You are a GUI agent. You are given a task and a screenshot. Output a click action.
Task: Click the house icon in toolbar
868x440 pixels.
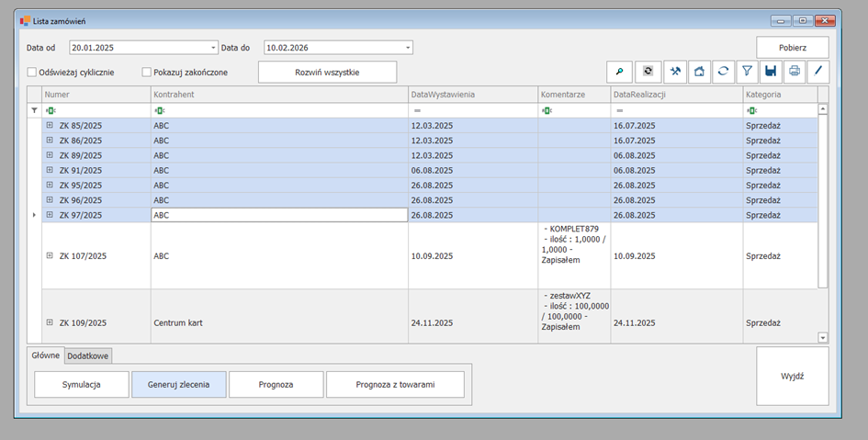point(699,72)
